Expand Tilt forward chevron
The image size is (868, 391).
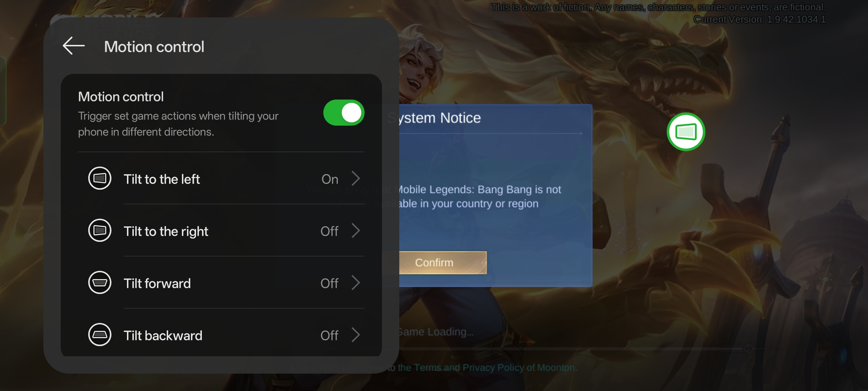356,283
